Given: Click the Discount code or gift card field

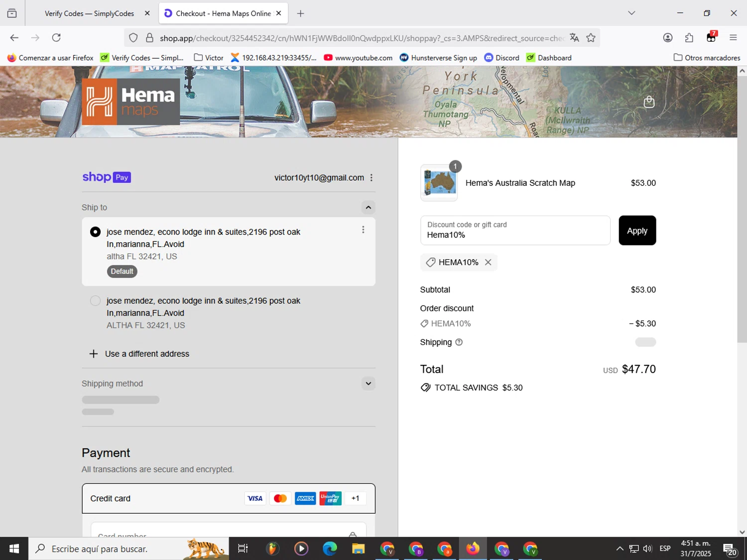Looking at the screenshot, I should (x=515, y=230).
